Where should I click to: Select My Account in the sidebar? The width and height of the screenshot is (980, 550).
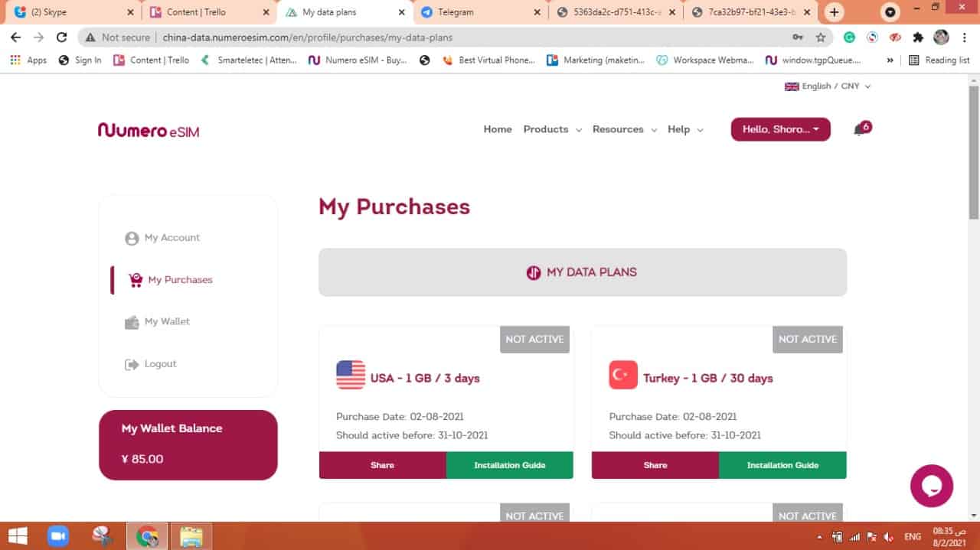click(x=171, y=238)
